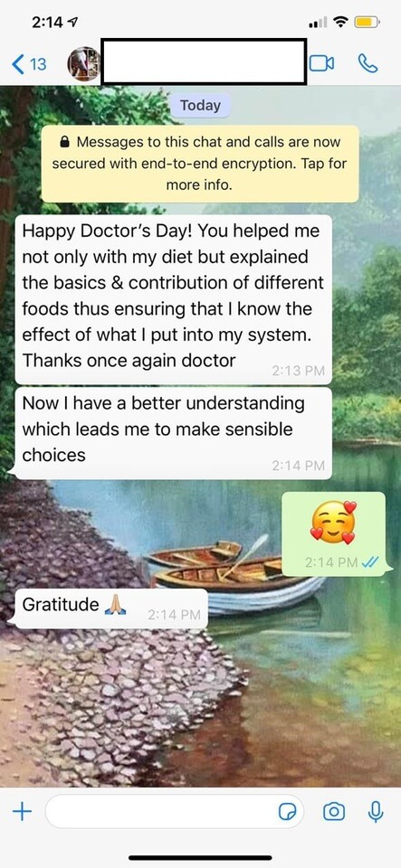The width and height of the screenshot is (401, 868).
Task: Open the camera from the chat bar
Action: [333, 812]
